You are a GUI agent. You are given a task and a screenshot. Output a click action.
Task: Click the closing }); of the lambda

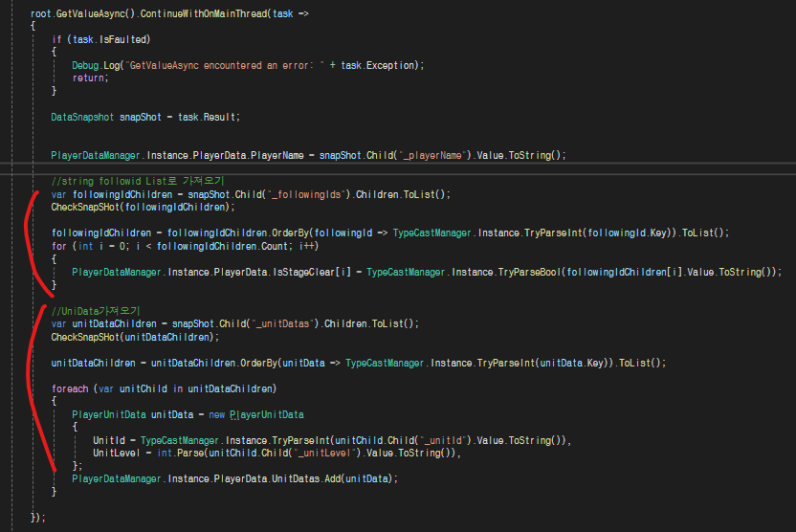tap(38, 518)
